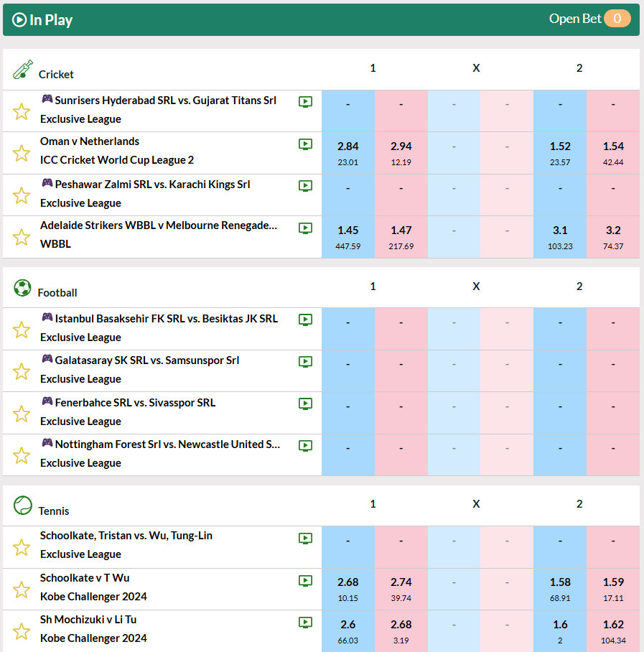Click the In Play circle icon in header

tap(19, 20)
